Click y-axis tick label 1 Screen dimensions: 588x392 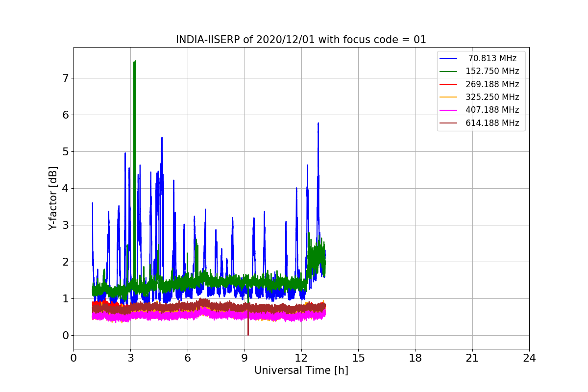pyautogui.click(x=66, y=298)
